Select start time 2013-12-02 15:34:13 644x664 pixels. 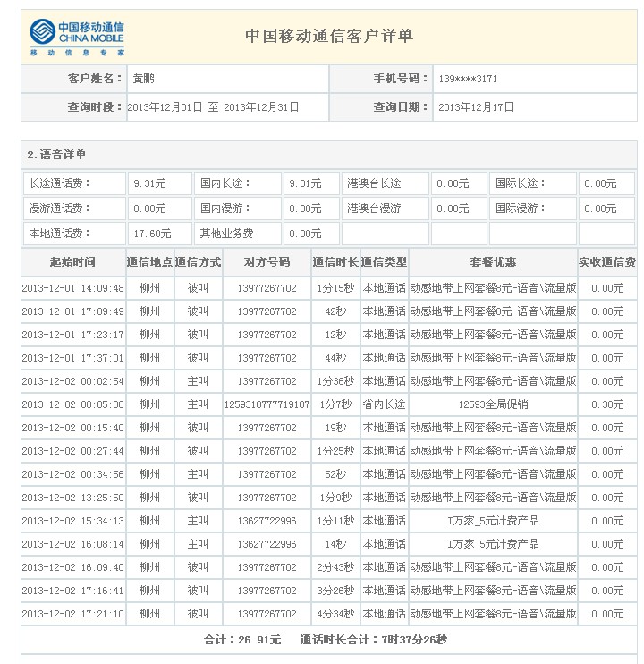[72, 521]
